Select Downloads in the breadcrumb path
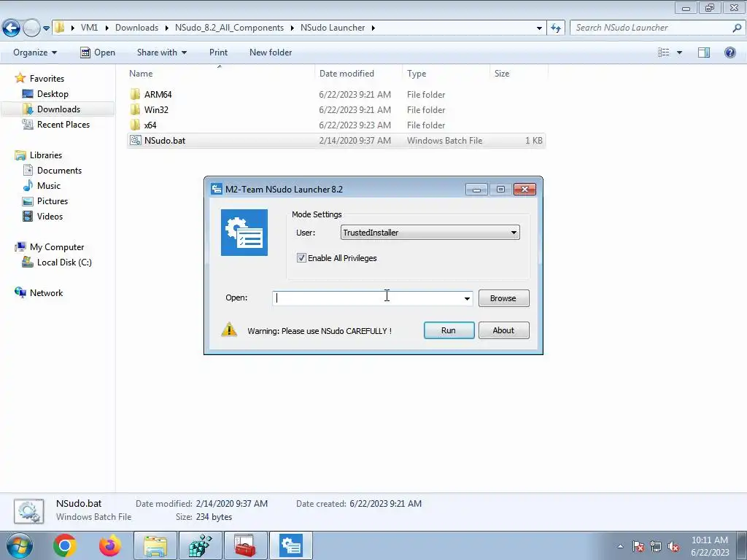This screenshot has height=560, width=747. (136, 28)
